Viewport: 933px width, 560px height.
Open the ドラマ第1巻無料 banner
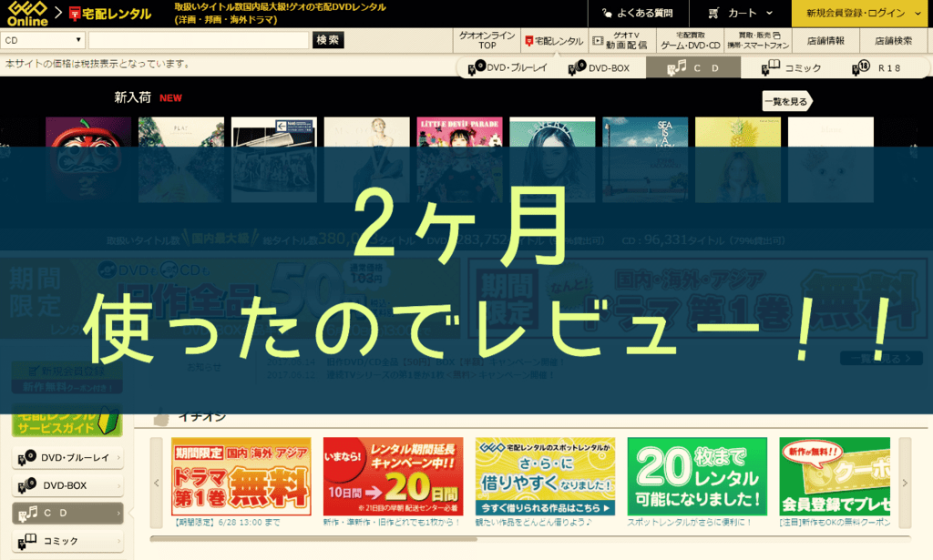click(241, 477)
